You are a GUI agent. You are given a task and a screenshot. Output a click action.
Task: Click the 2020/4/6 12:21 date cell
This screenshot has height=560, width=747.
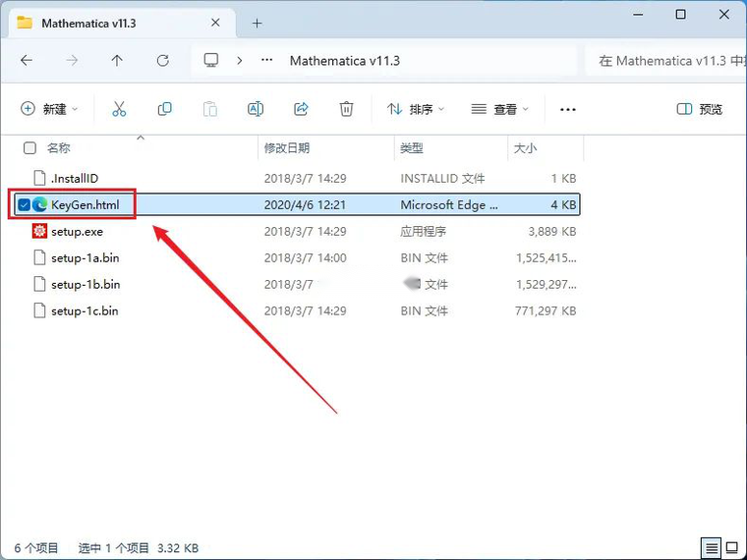305,204
